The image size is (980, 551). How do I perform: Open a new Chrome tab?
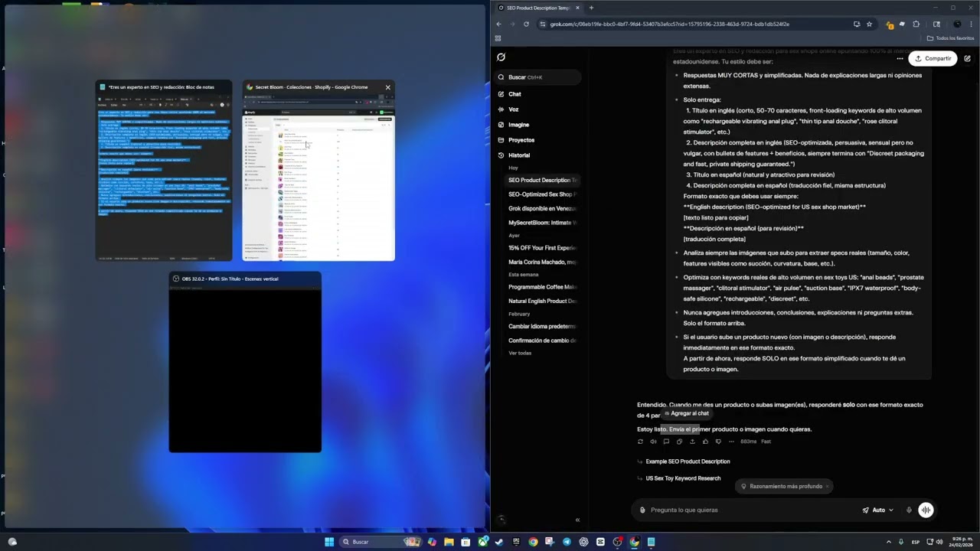tap(591, 8)
